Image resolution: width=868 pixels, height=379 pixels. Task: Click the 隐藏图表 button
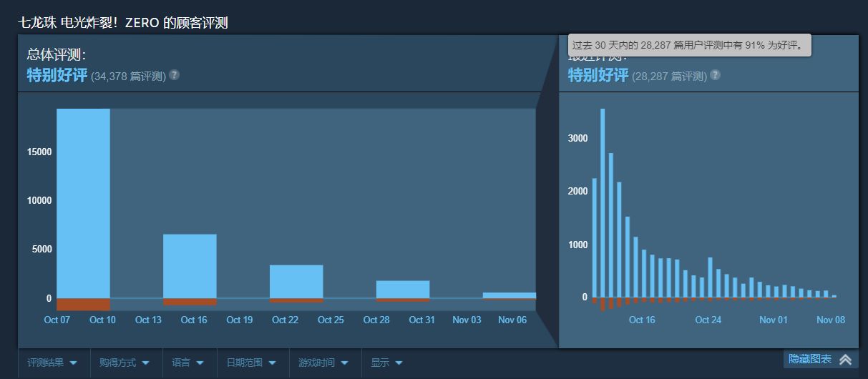[x=820, y=359]
